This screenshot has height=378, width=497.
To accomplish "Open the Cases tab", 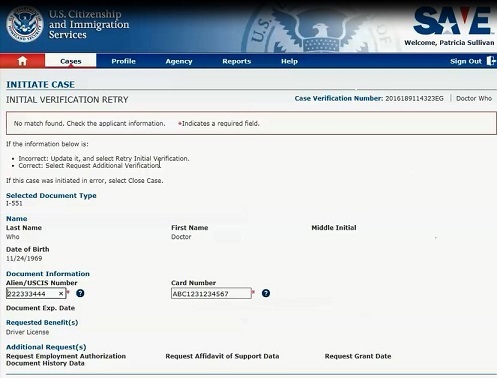I will pos(71,61).
